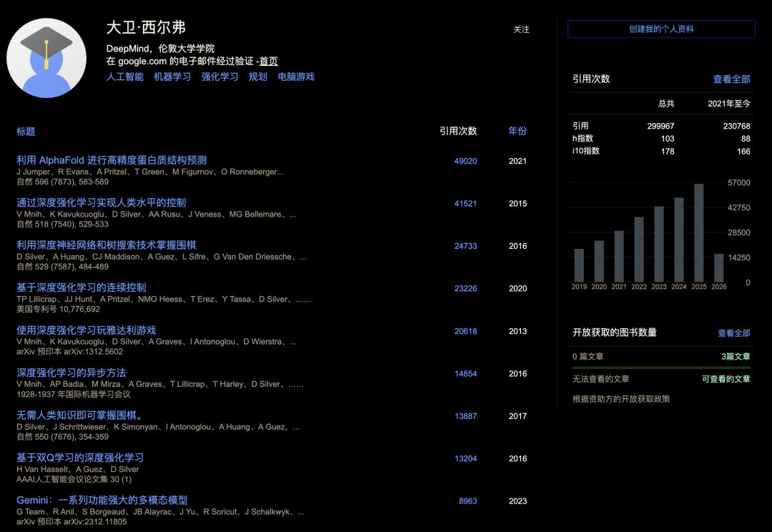
Task: Click 查看全部 next to 开放获取的图书数量
Action: (x=733, y=333)
